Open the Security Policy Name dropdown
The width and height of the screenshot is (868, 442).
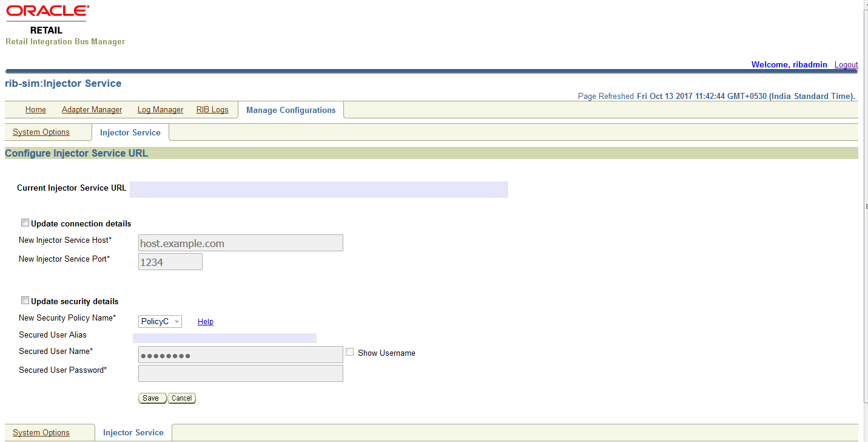[160, 322]
